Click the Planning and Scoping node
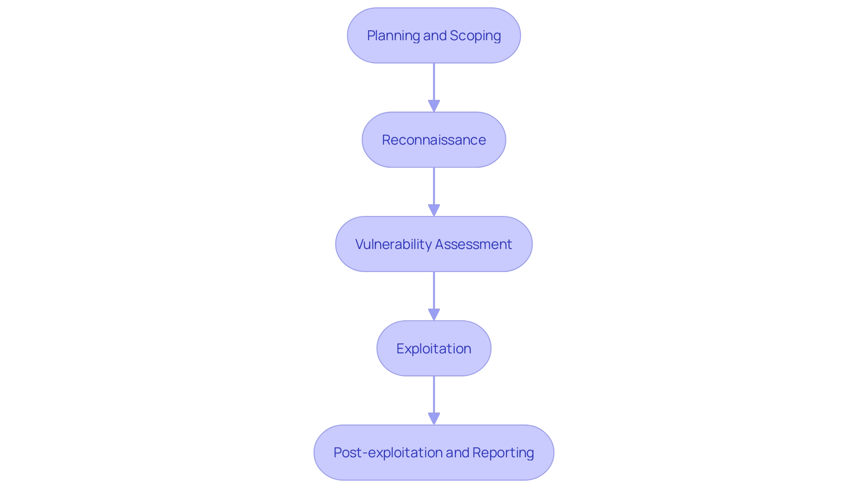 point(434,35)
